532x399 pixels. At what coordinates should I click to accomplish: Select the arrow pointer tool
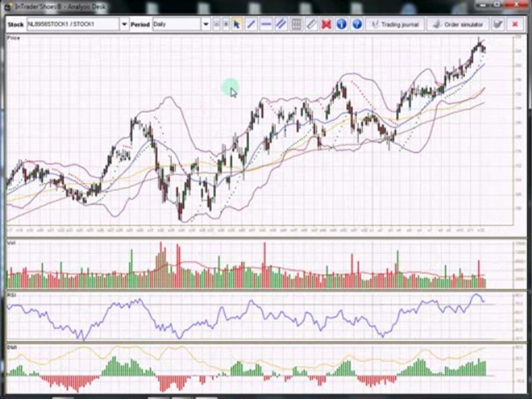tap(237, 24)
